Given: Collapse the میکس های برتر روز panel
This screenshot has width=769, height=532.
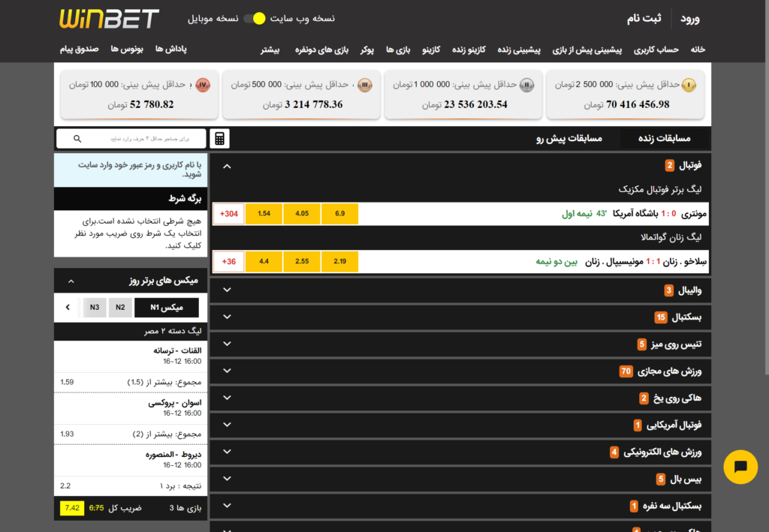Looking at the screenshot, I should tap(71, 281).
